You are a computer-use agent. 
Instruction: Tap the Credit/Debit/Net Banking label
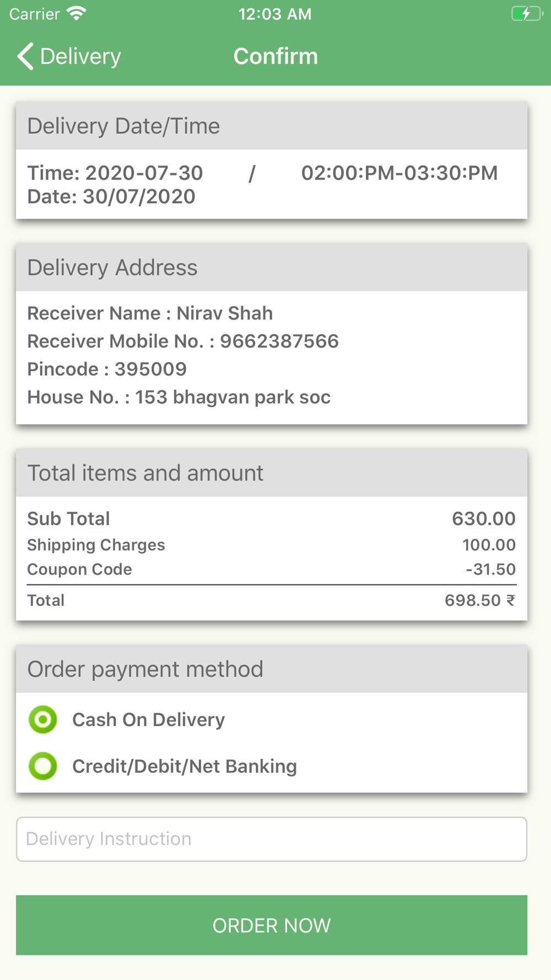(185, 766)
